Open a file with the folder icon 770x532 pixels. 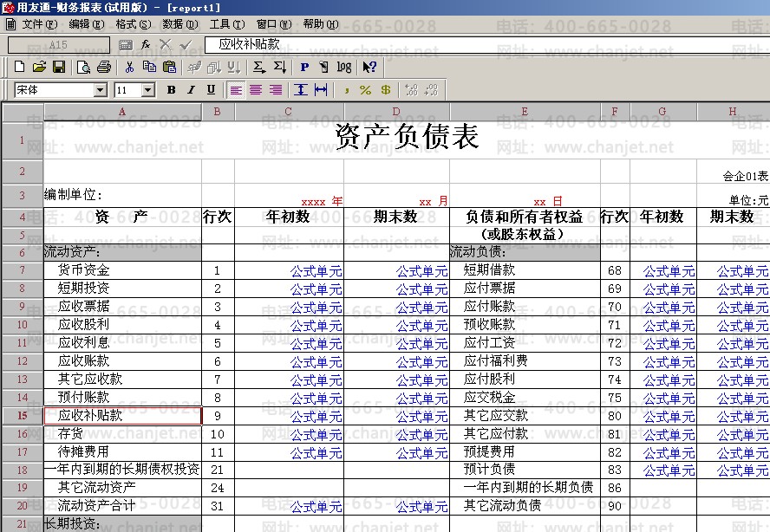[39, 67]
